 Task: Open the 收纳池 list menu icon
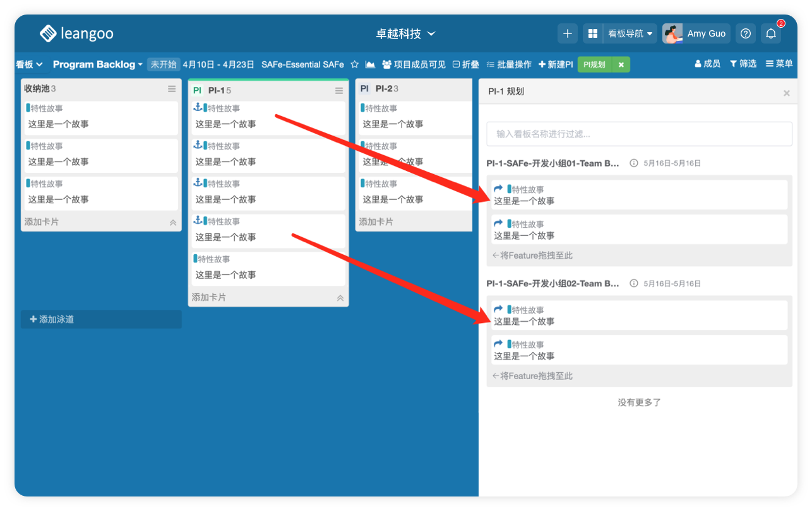pyautogui.click(x=172, y=89)
